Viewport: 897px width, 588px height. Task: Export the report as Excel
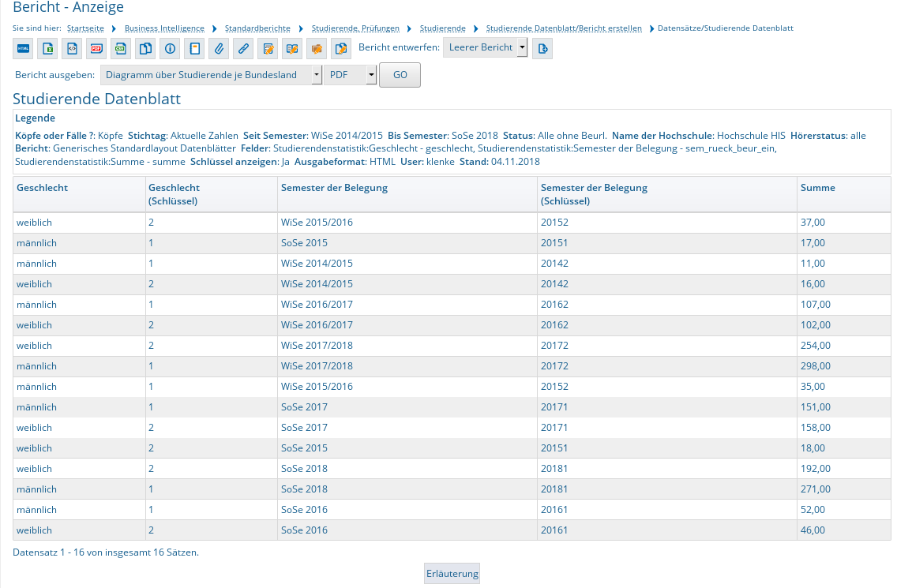[47, 49]
